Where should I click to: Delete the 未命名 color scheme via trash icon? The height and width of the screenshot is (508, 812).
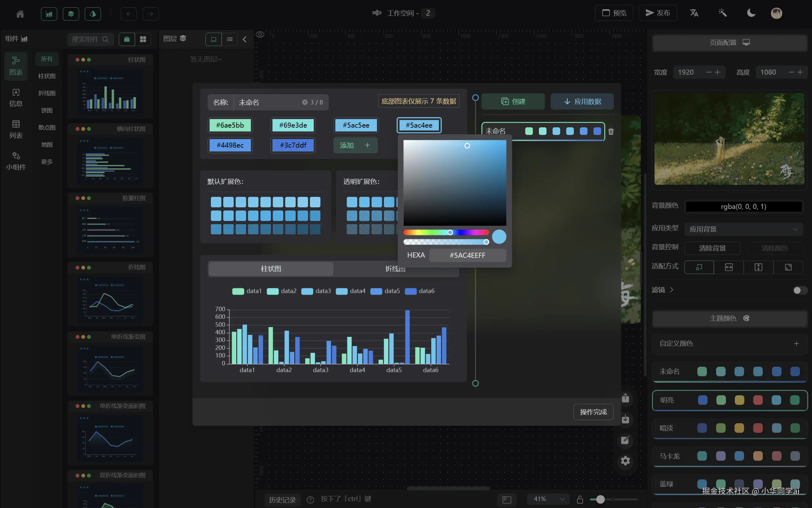click(x=611, y=131)
